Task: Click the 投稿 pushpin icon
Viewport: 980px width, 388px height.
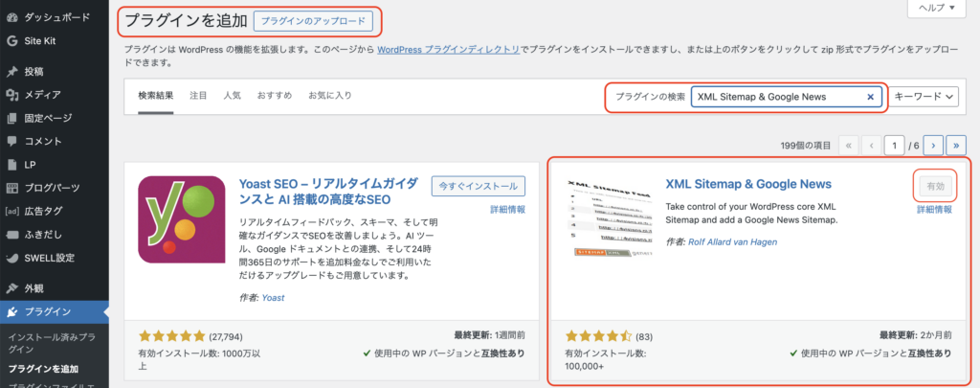Action: click(11, 72)
